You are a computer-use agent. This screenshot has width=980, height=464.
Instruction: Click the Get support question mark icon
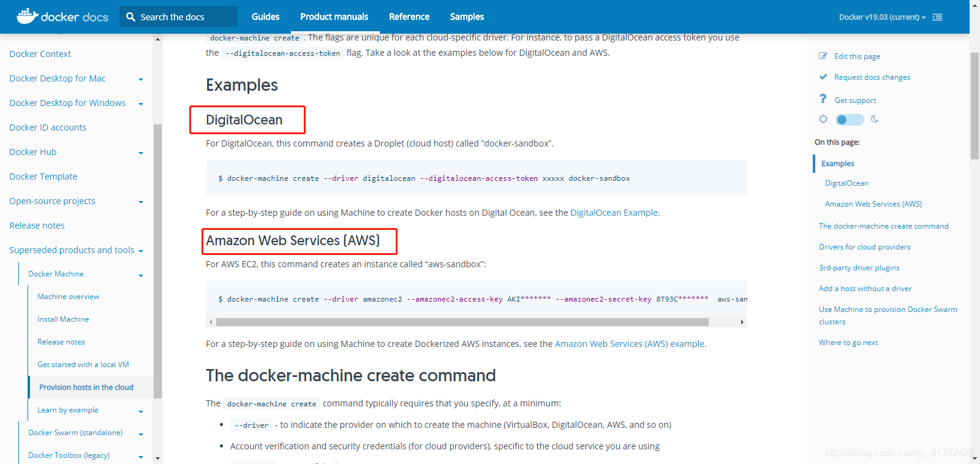tap(823, 99)
